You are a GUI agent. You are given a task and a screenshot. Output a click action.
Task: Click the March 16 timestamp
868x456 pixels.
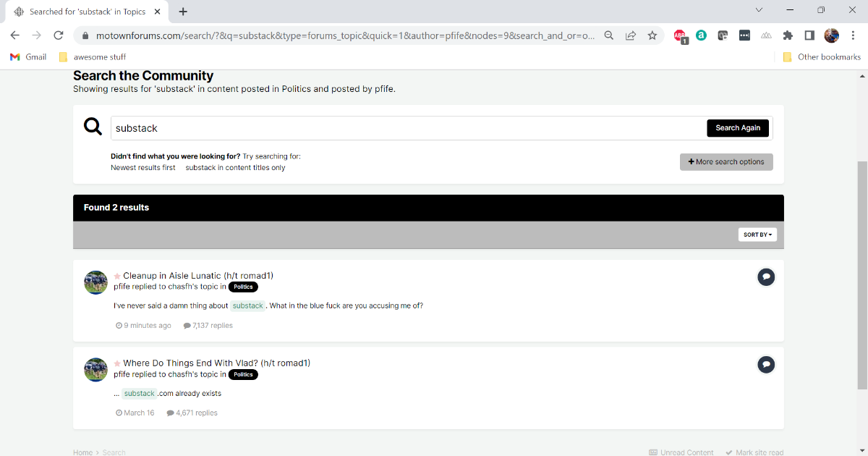(x=135, y=413)
